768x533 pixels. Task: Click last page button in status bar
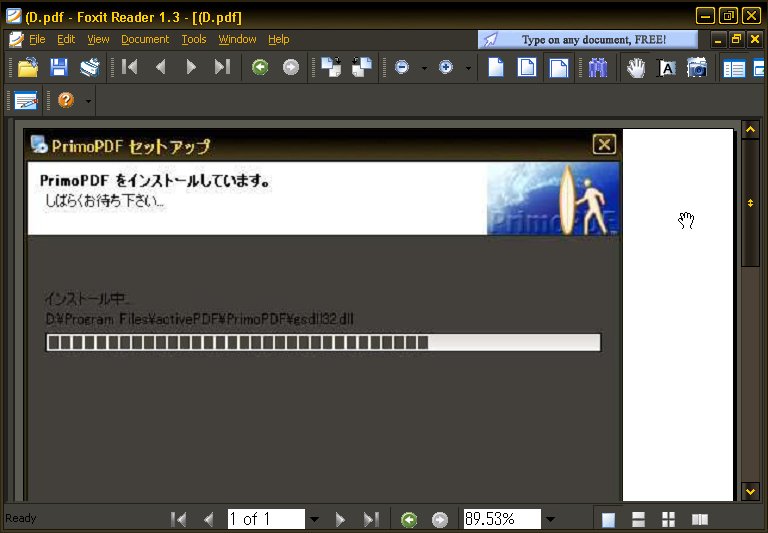coord(371,519)
